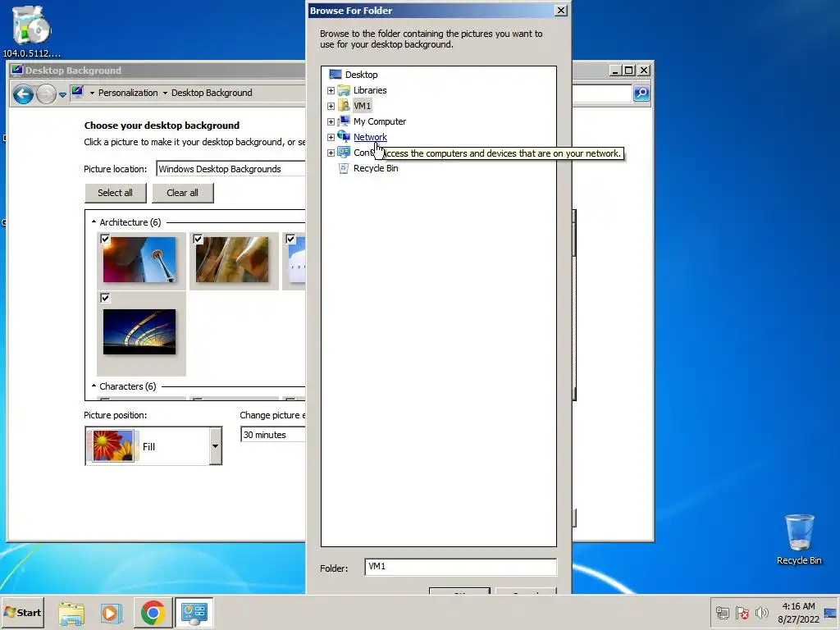Click the My Computer icon in tree
This screenshot has height=630, width=840.
click(x=344, y=121)
